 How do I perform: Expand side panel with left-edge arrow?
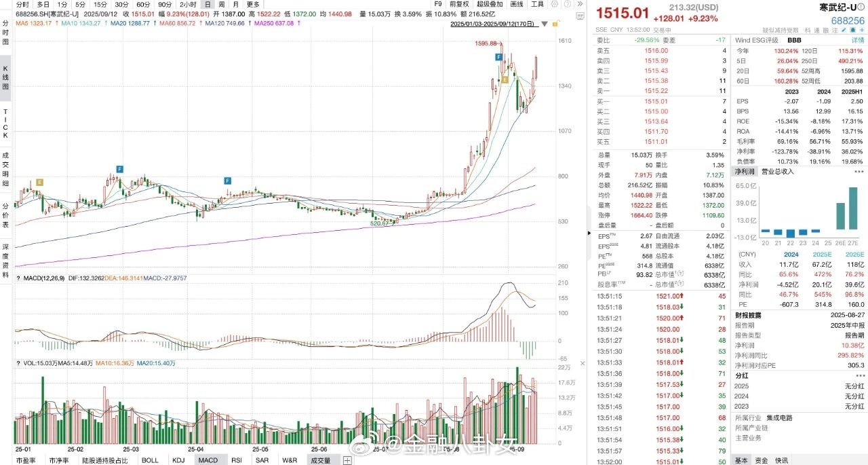click(x=588, y=232)
